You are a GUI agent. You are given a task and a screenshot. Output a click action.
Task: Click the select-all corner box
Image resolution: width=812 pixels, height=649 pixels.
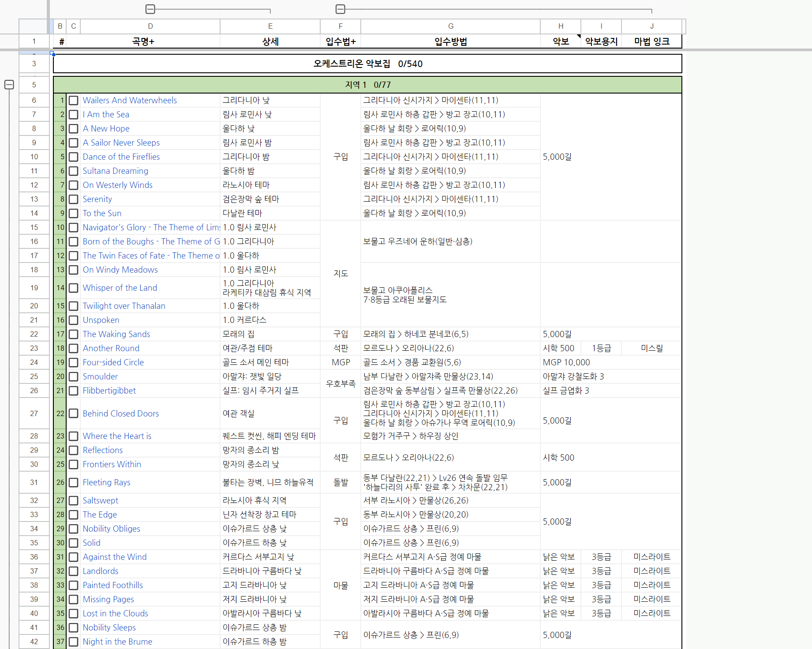tap(33, 26)
